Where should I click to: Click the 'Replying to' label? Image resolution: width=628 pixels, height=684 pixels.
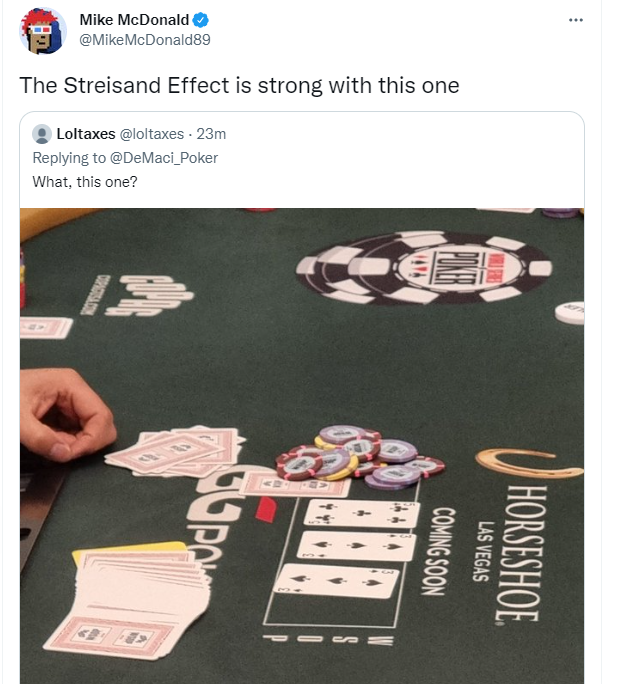69,158
